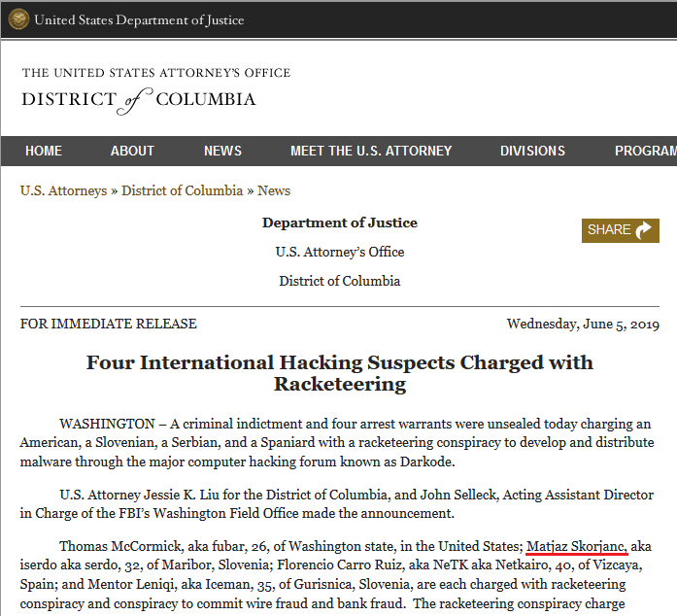This screenshot has height=616, width=677.
Task: Click the U.S. Attorney's Office District of Columbia logo
Action: coord(155,89)
